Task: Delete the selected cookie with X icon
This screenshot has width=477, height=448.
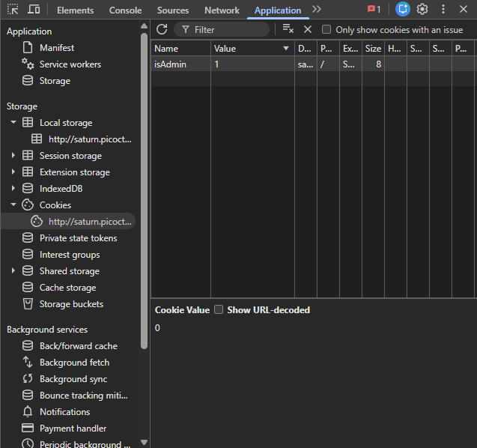Action: pyautogui.click(x=308, y=29)
